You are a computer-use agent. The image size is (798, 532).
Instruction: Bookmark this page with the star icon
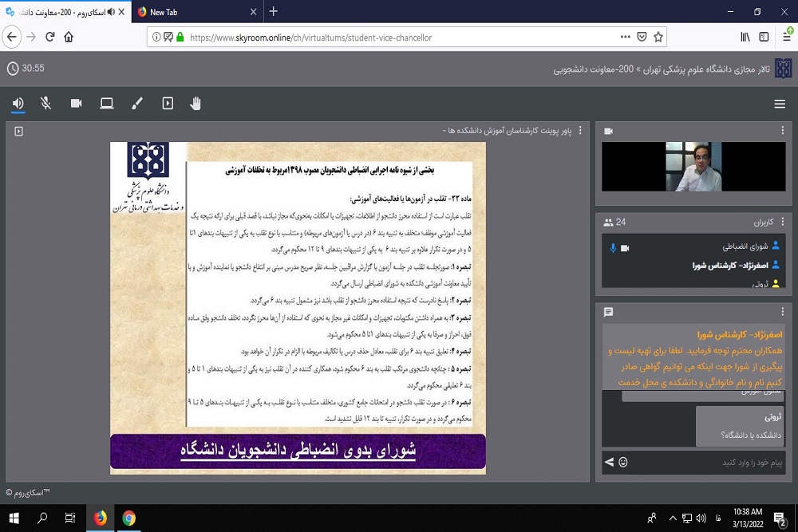tap(658, 37)
